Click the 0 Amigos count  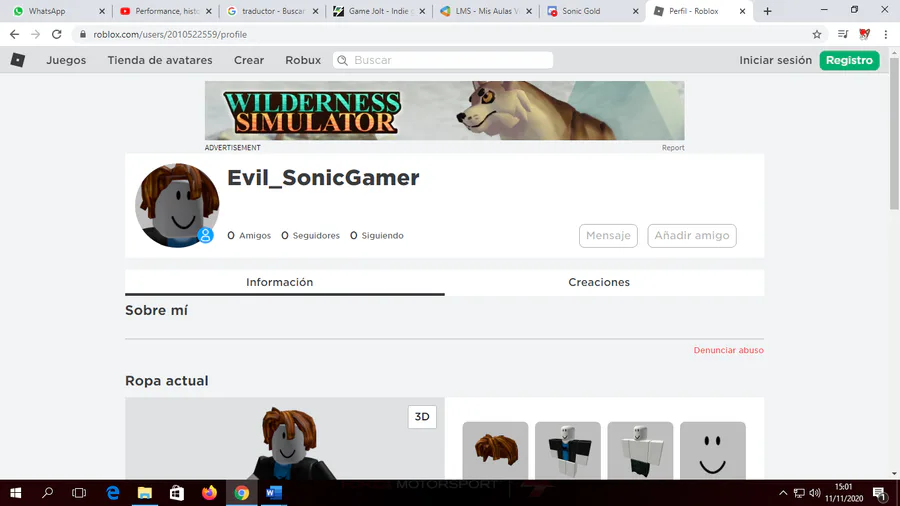tap(249, 236)
